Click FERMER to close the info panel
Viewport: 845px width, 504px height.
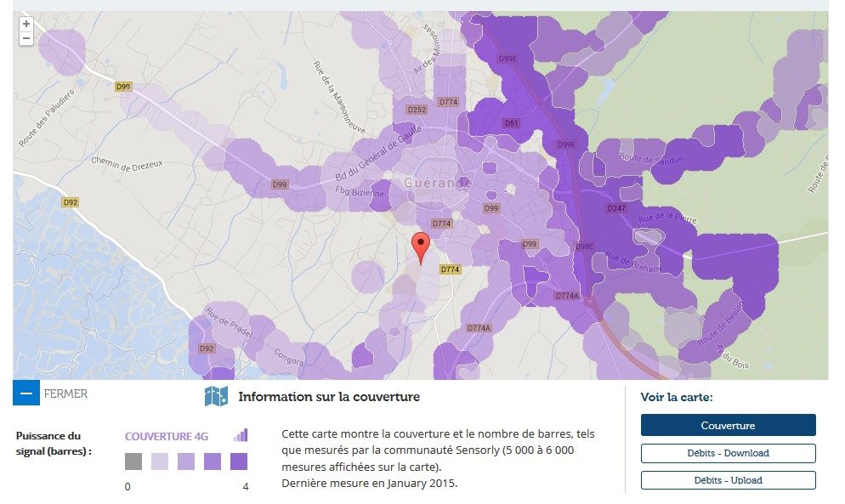65,394
